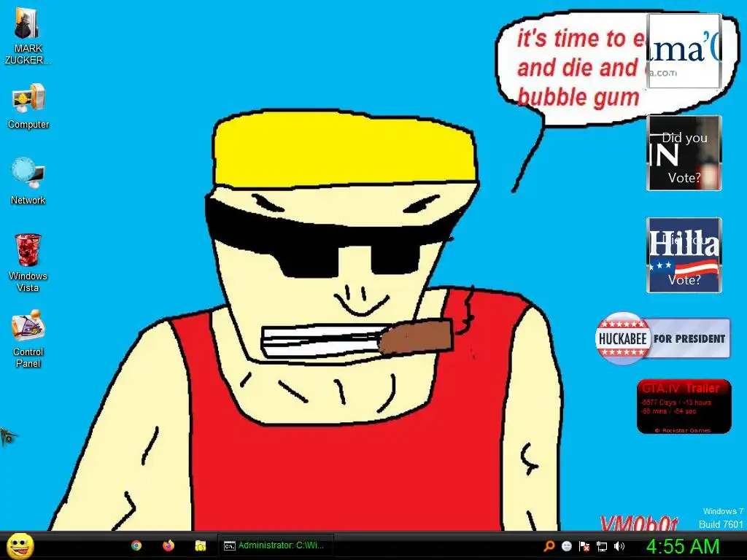Click the 'Did you Vote?' gadget
Screen dimensions: 747x560
(684, 153)
